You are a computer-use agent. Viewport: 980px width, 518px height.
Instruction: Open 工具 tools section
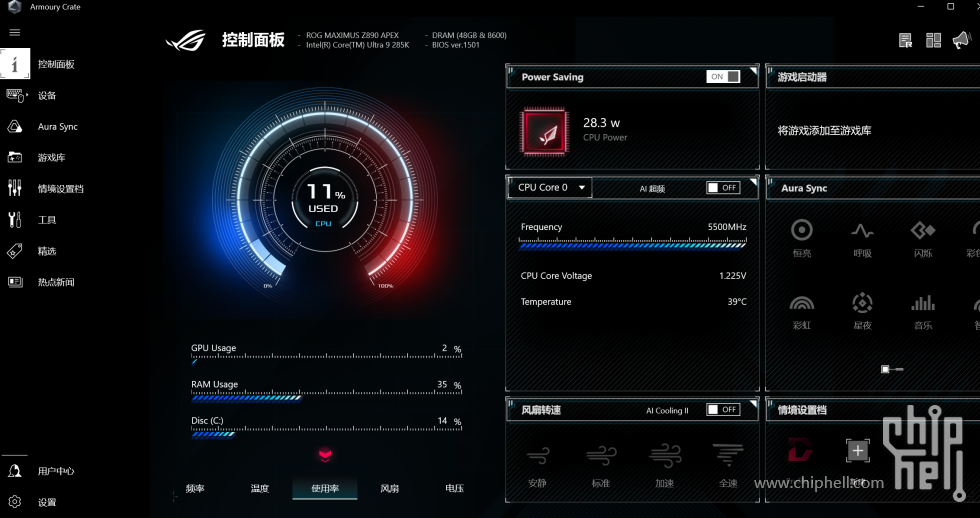click(47, 220)
